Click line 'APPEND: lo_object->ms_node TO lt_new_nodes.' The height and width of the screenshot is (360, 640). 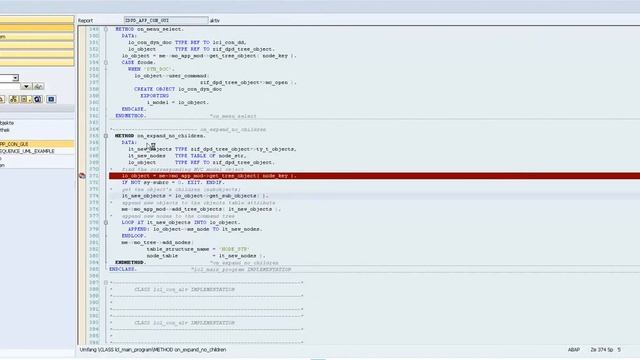195,229
